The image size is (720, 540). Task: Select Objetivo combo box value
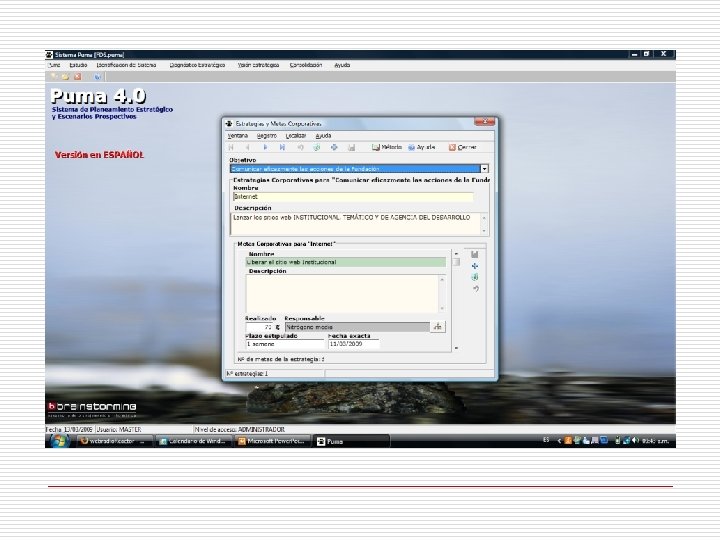355,169
